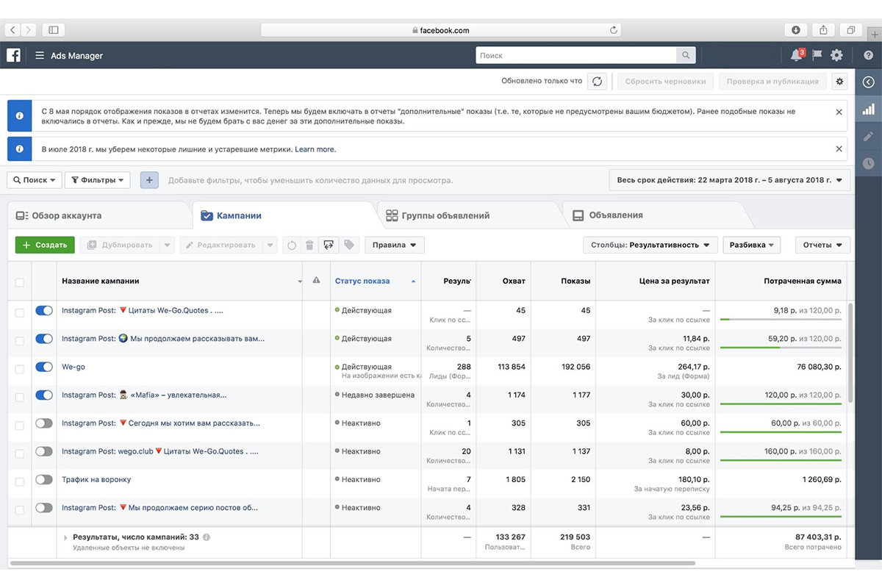This screenshot has height=588, width=882.
Task: Open the Learn more link
Action: pyautogui.click(x=315, y=149)
